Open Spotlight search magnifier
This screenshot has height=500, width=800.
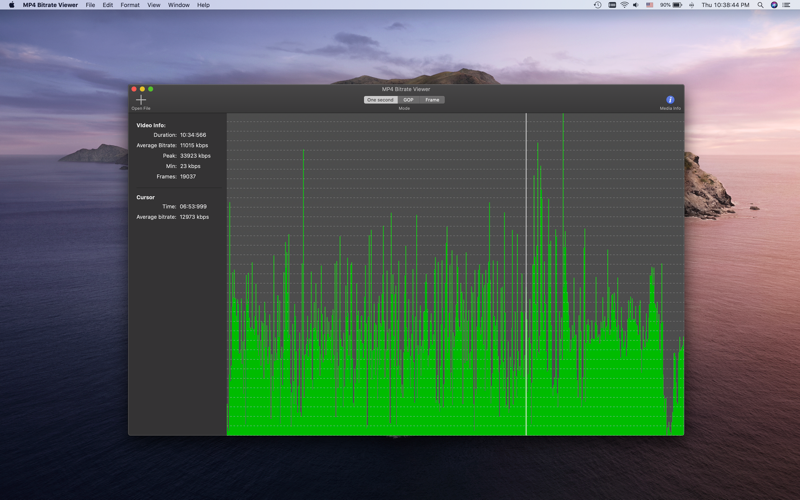pyautogui.click(x=760, y=5)
